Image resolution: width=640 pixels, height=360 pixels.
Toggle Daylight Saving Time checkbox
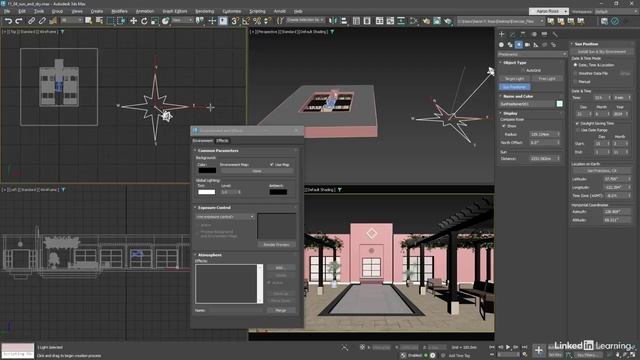577,123
